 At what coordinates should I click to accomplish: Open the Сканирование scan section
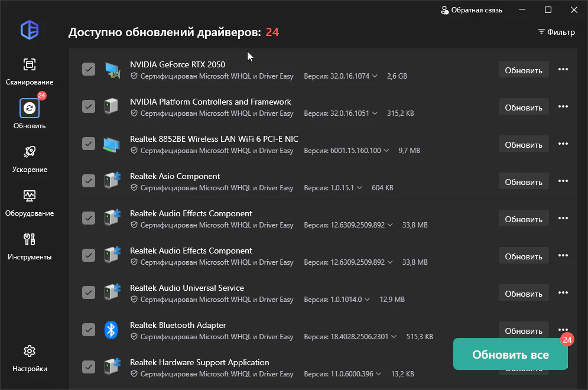click(30, 71)
